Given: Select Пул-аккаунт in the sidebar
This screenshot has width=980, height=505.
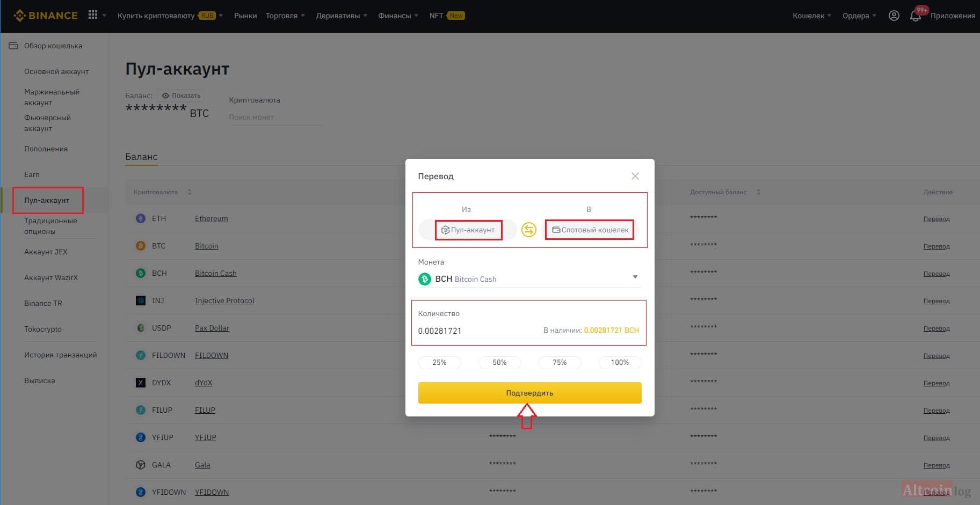Looking at the screenshot, I should click(47, 200).
